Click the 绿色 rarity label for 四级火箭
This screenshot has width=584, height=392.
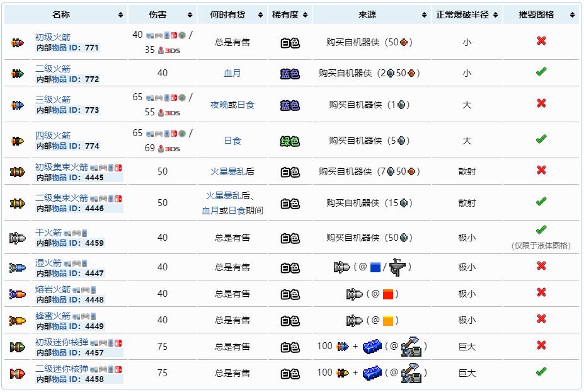pos(290,141)
